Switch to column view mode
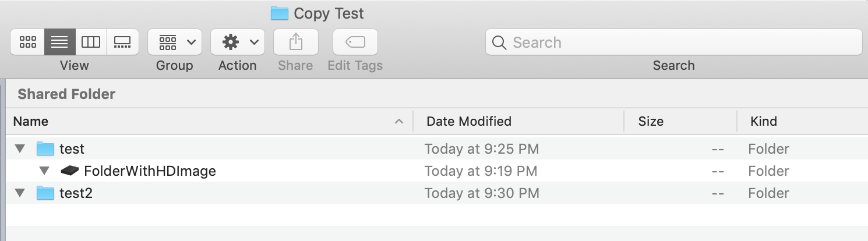 click(x=91, y=42)
